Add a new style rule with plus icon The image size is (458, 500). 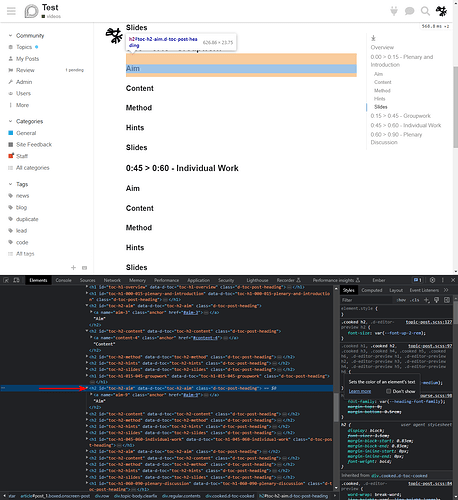(426, 300)
